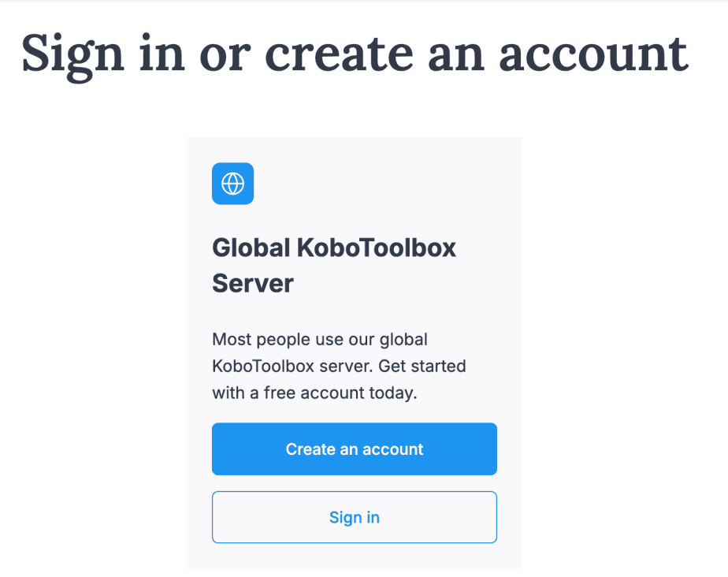The image size is (728, 577).
Task: Click the Create an account button
Action: click(x=355, y=449)
